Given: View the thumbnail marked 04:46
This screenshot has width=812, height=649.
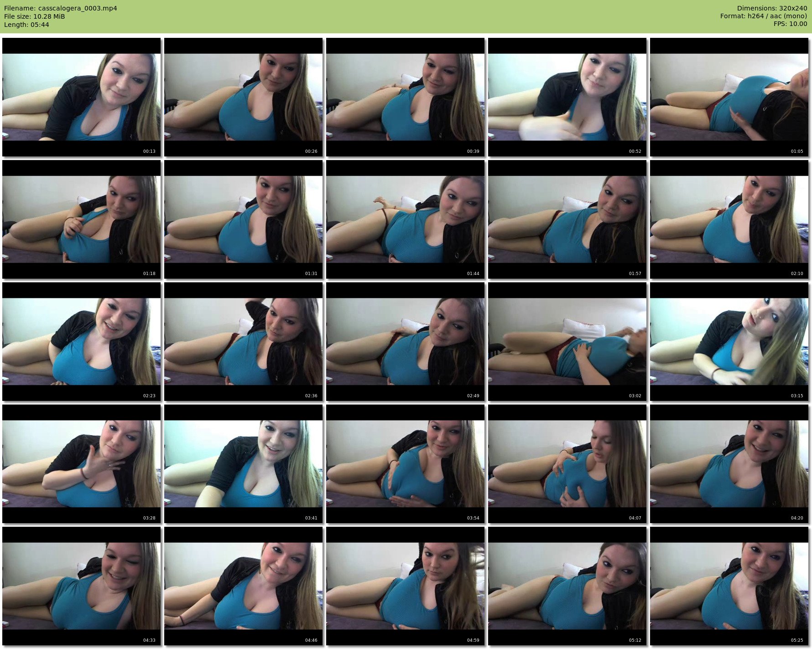Looking at the screenshot, I should (244, 586).
